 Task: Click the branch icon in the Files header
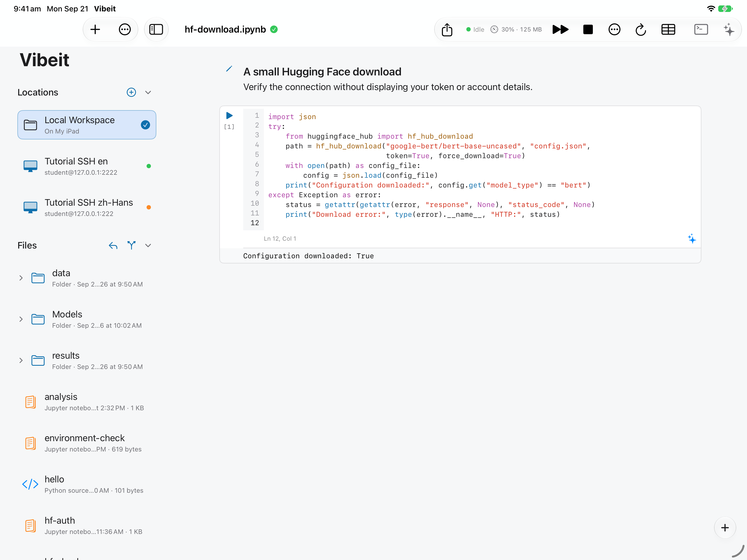coord(131,245)
